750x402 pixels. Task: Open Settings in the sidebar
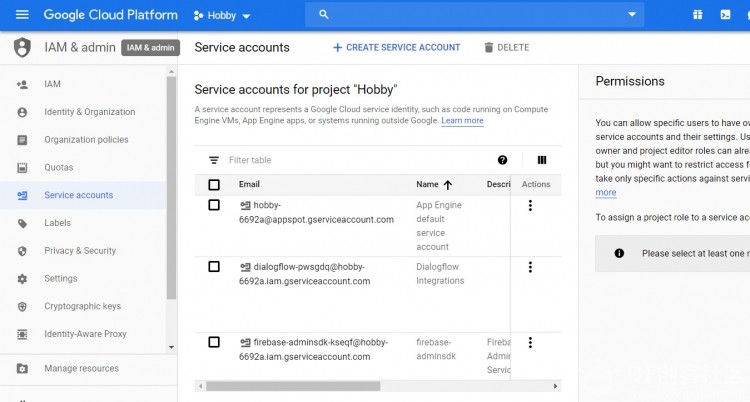(61, 279)
